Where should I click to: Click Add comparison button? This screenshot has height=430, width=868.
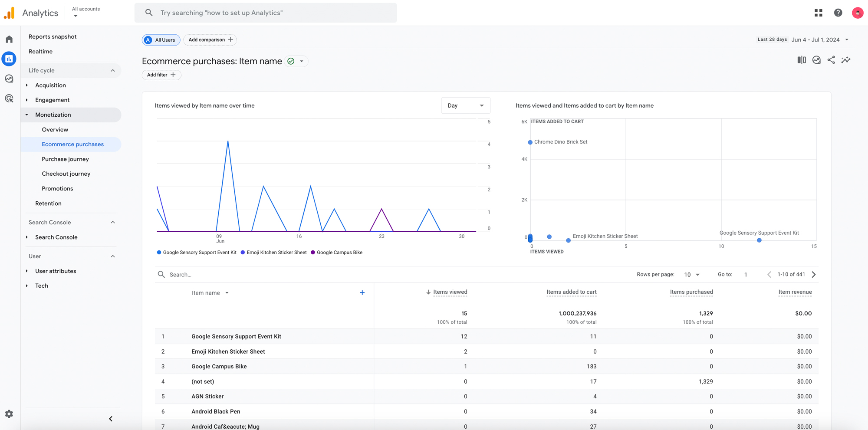[x=210, y=40]
